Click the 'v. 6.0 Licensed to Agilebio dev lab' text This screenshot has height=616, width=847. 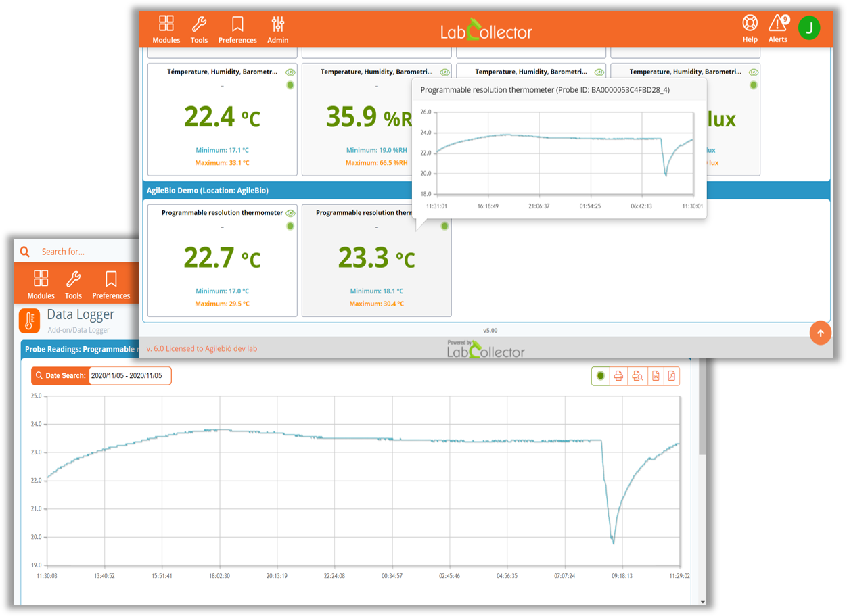[x=202, y=348]
